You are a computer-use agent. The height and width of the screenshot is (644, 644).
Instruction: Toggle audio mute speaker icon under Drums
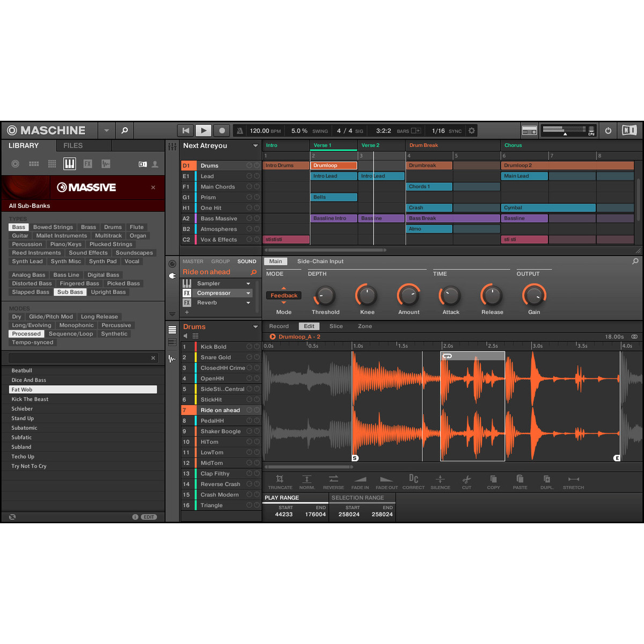[x=186, y=336]
